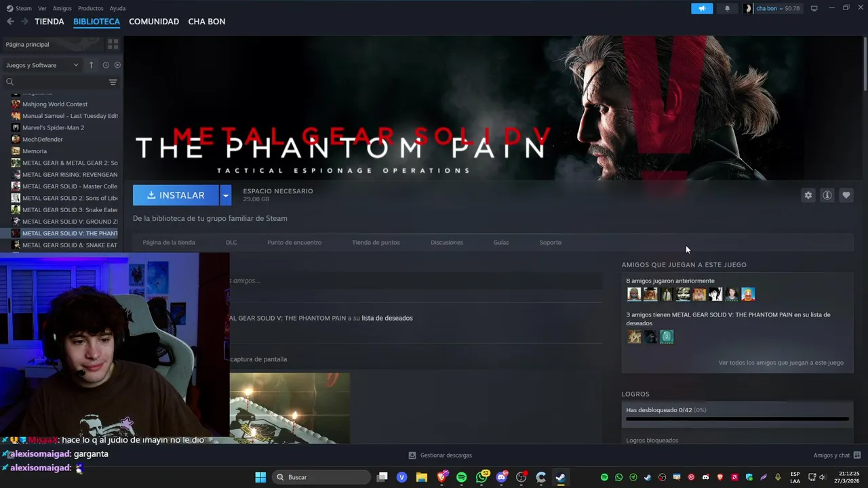Click Gestionar descargas at the bottom
The image size is (868, 488).
point(439,455)
